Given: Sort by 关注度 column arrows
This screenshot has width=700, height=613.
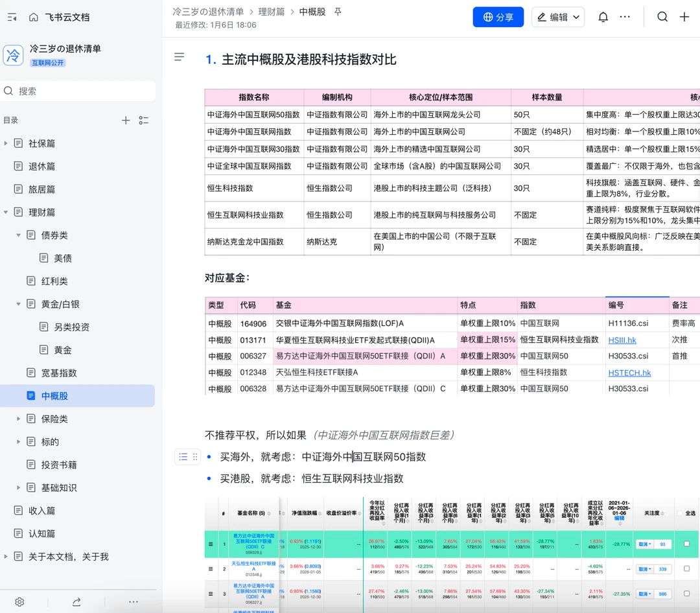Looking at the screenshot, I should coord(662,513).
